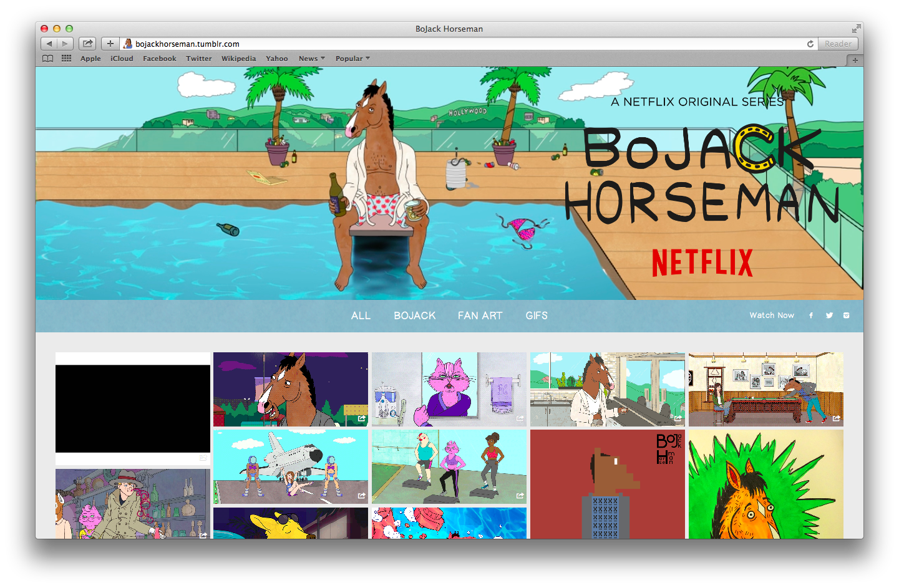Open the Twitter bird icon in the page nav bar
This screenshot has width=899, height=588.
pyautogui.click(x=829, y=316)
